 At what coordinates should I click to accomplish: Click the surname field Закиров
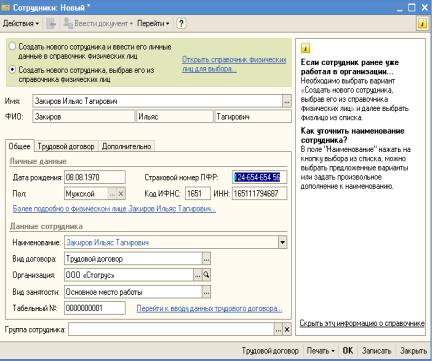[x=84, y=117]
